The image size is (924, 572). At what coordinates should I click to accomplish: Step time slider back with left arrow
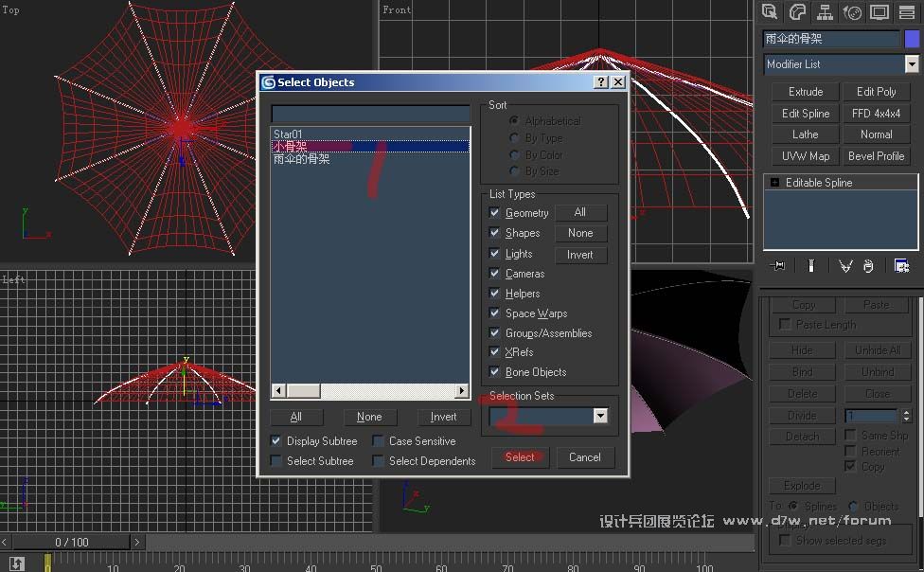(5, 542)
